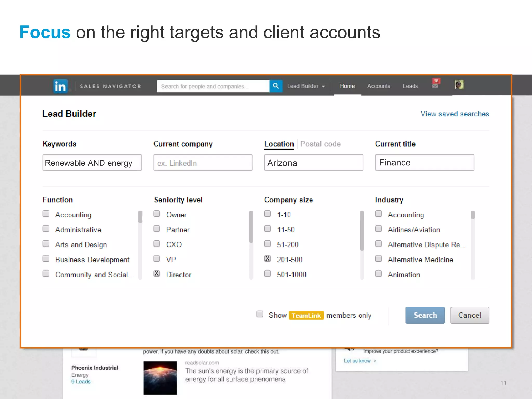Check the VP seniority checkbox

[157, 259]
